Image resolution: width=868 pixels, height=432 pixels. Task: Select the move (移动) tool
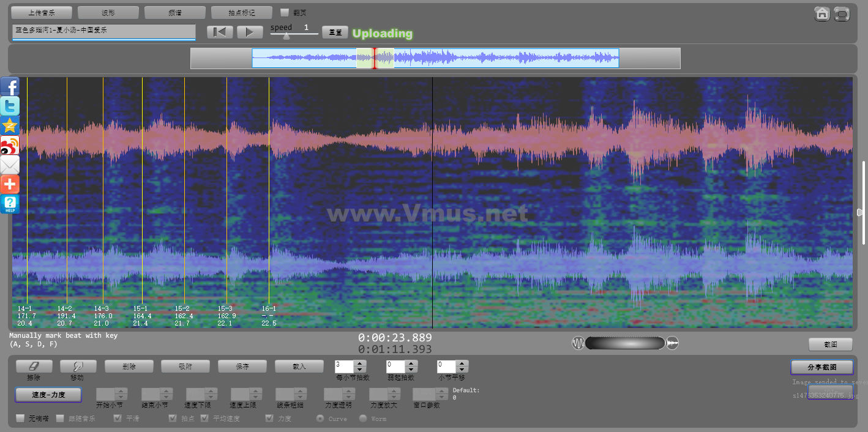(78, 367)
